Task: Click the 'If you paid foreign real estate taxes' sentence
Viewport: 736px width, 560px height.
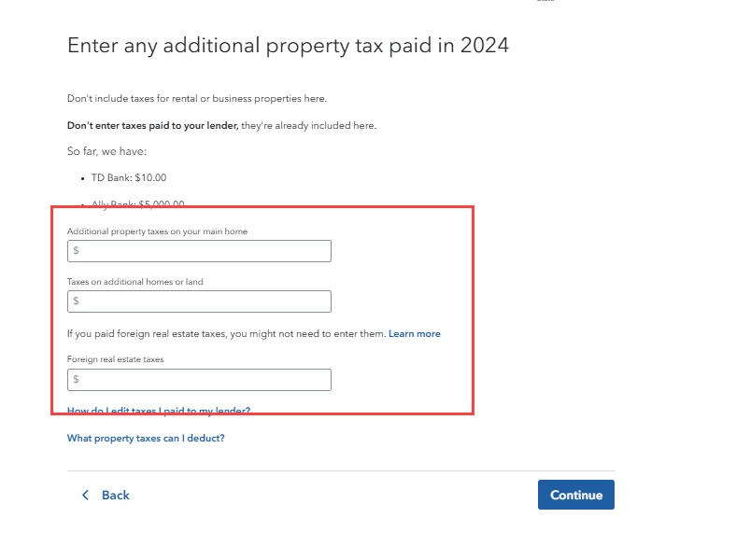Action: tap(226, 333)
